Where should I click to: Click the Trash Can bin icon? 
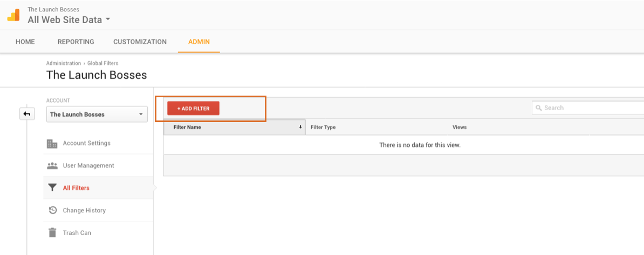(x=52, y=233)
